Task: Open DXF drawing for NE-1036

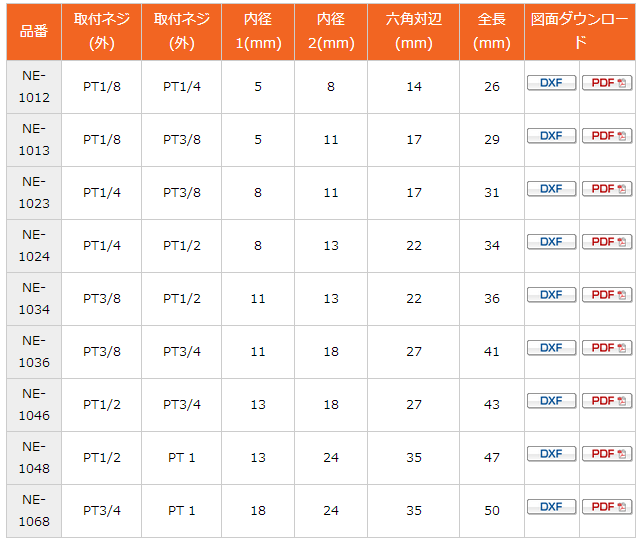Action: click(551, 348)
